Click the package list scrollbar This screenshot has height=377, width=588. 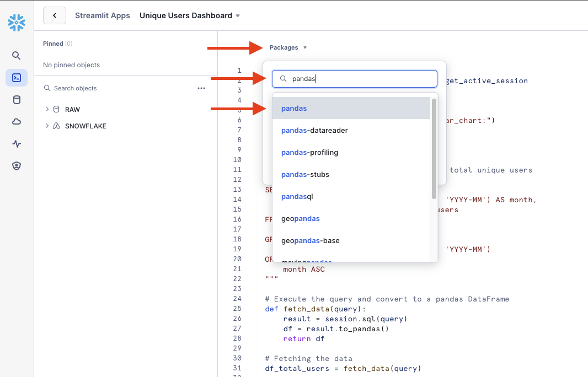(x=434, y=148)
